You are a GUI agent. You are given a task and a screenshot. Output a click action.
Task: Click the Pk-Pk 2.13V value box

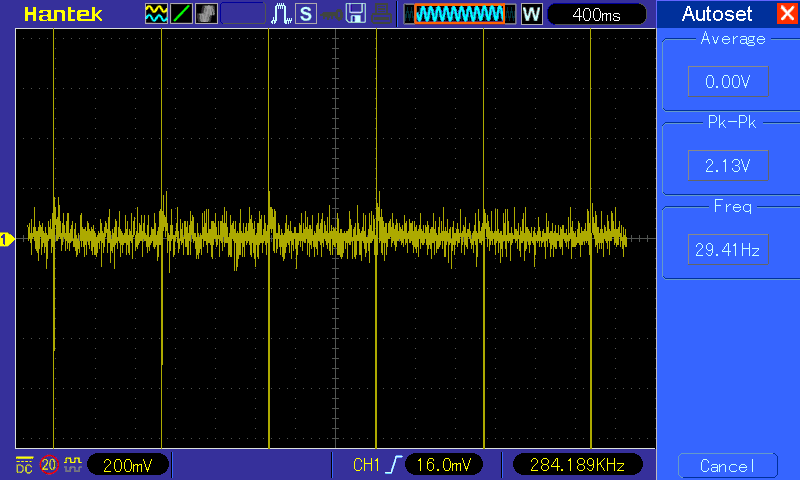(x=728, y=165)
